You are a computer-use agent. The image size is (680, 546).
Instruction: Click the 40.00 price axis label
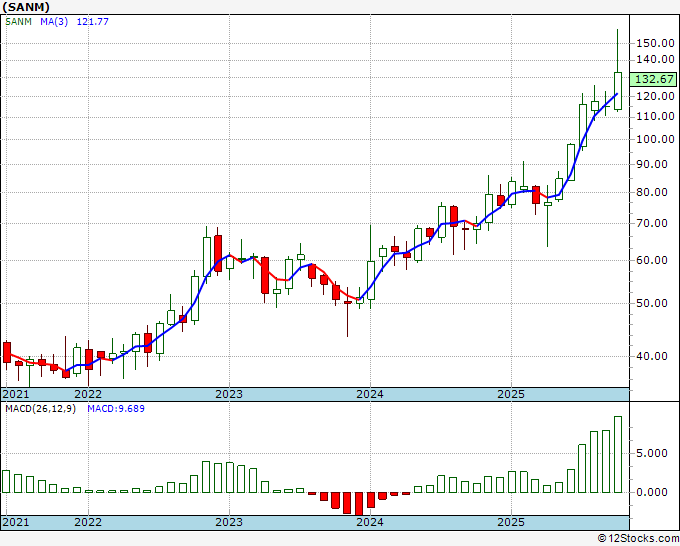[x=652, y=356]
